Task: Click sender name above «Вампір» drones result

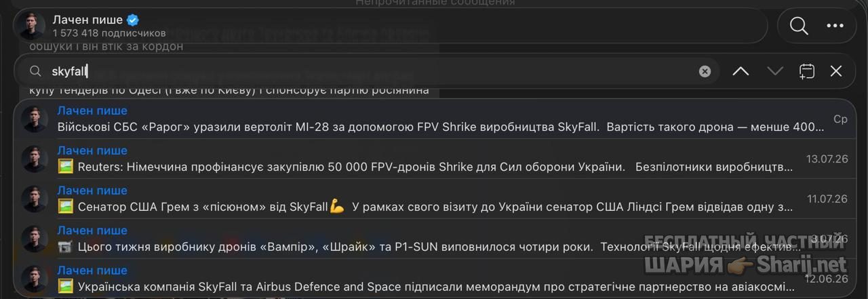Action: (92, 231)
